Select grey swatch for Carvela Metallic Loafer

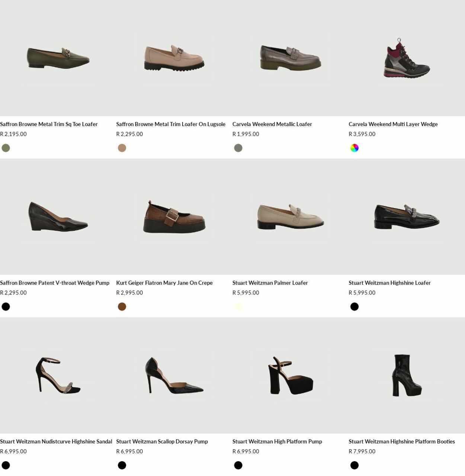[238, 148]
